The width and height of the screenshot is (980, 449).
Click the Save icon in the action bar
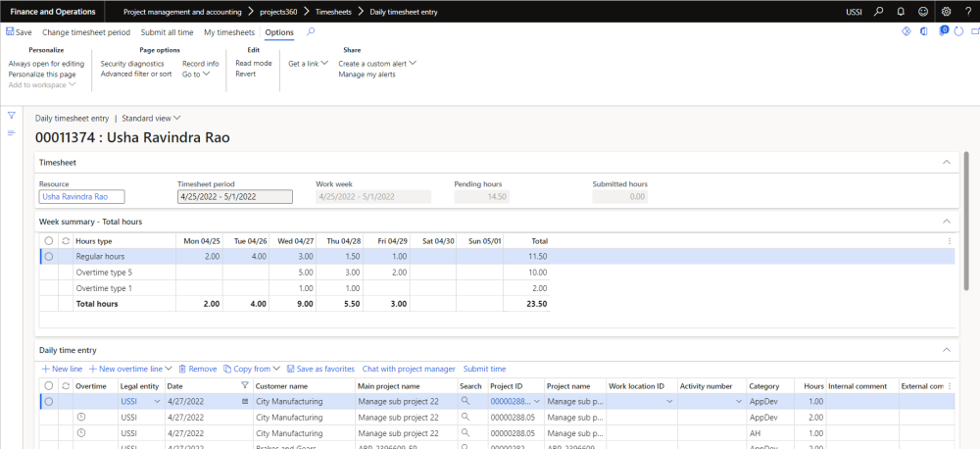11,32
